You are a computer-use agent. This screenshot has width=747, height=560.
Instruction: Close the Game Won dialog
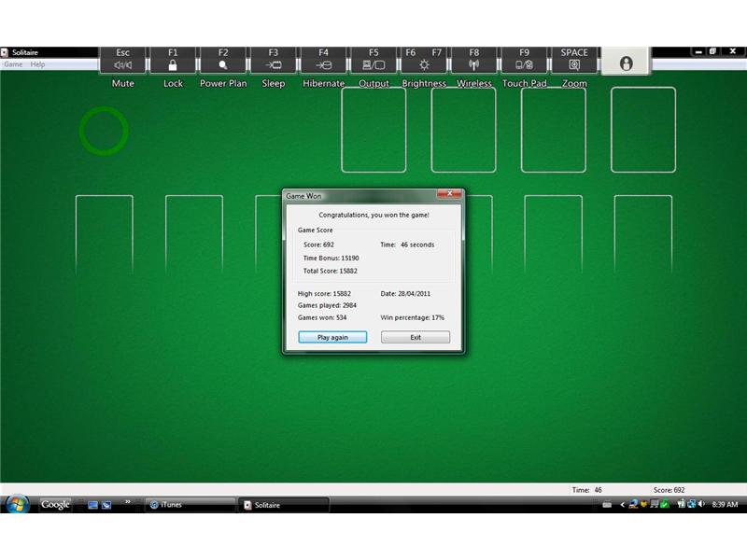tap(449, 193)
